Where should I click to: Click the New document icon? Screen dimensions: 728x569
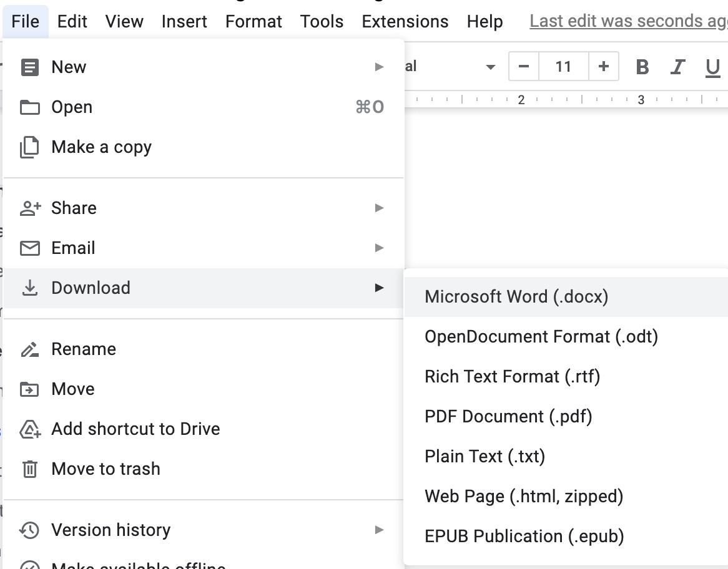point(29,66)
